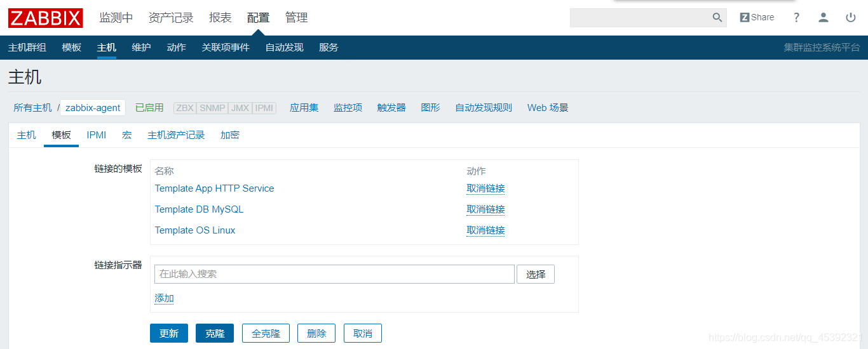Screen dimensions: 868x349
Task: Click the 选择 button
Action: click(x=536, y=274)
